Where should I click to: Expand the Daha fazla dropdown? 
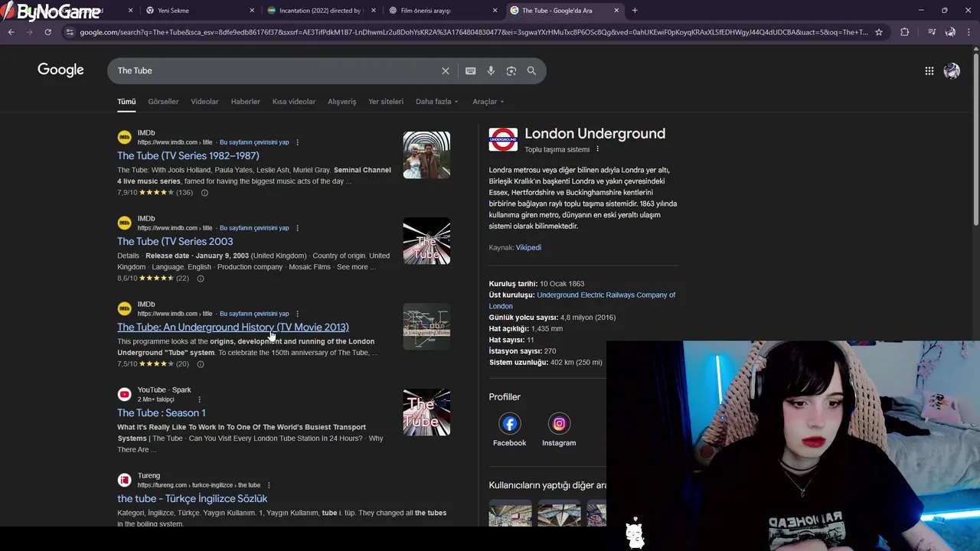437,102
